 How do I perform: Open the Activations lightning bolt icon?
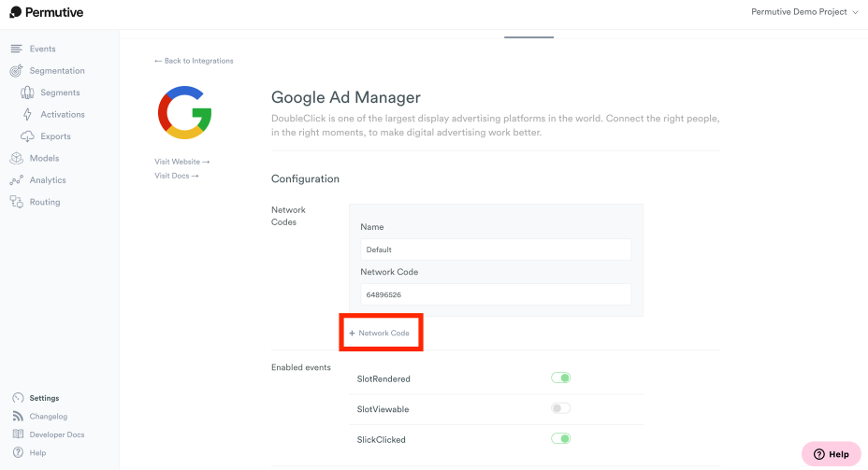[27, 114]
